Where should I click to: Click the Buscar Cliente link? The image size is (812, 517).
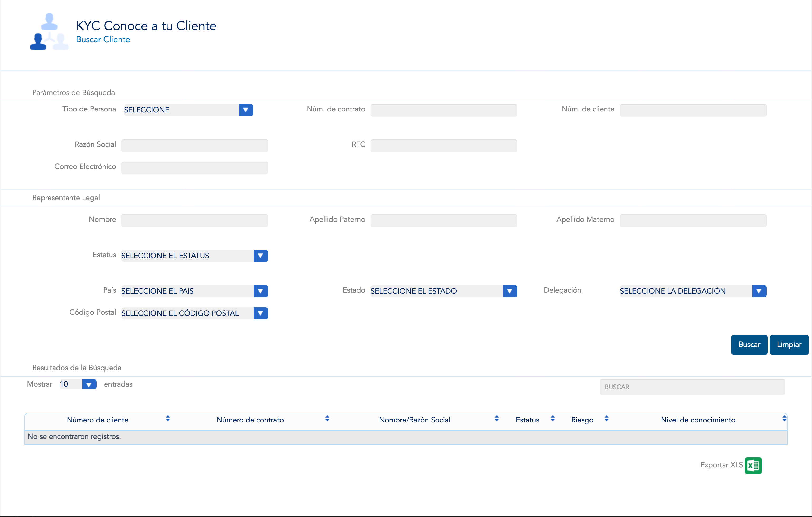point(103,39)
